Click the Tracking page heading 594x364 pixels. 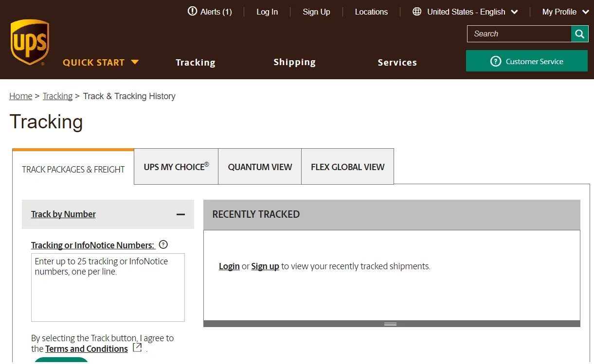point(46,121)
